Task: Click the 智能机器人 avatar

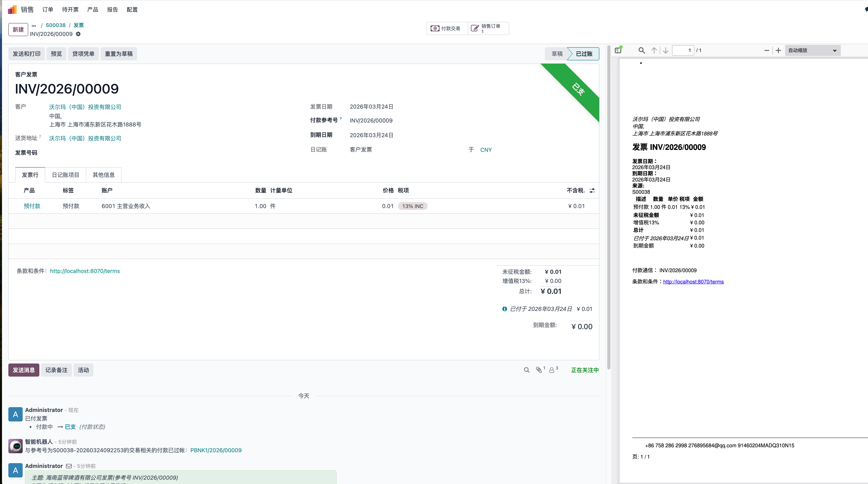Action: pyautogui.click(x=15, y=446)
